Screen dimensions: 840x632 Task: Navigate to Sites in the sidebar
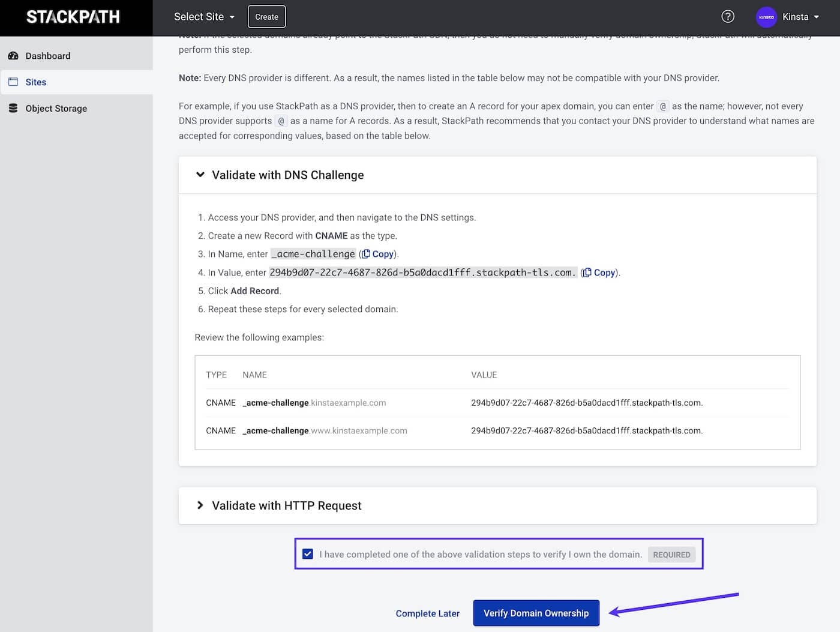click(35, 82)
